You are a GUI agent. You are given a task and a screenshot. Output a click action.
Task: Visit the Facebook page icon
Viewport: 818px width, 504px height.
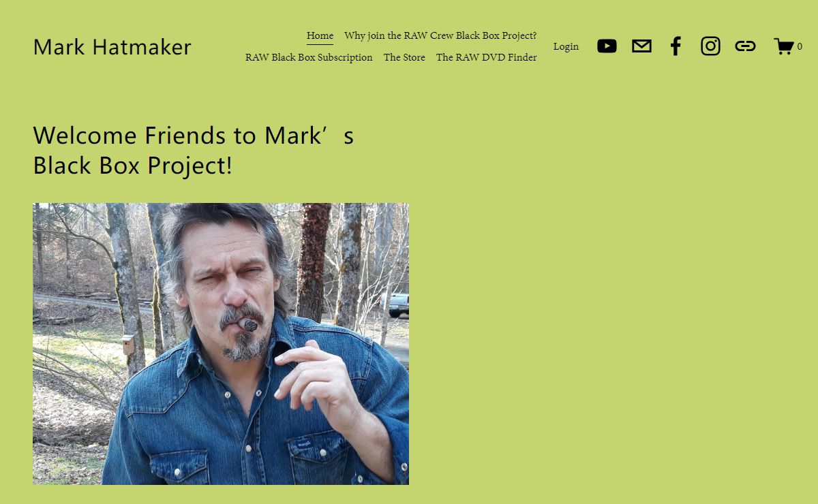[676, 46]
